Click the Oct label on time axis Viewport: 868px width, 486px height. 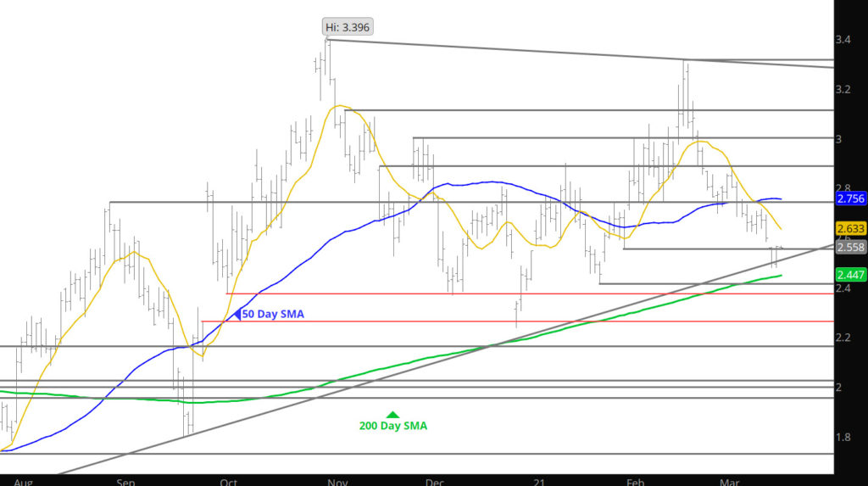tap(229, 481)
